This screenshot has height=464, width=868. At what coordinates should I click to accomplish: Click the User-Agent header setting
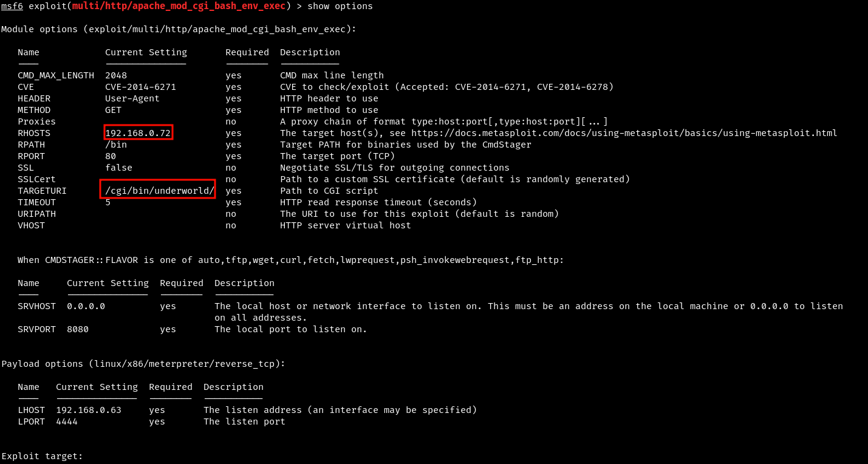coord(132,98)
